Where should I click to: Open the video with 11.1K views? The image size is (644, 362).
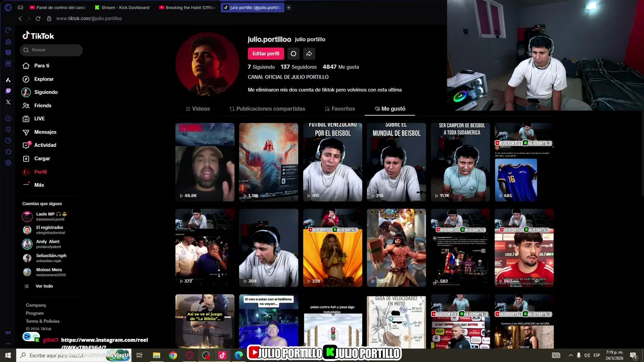(460, 162)
